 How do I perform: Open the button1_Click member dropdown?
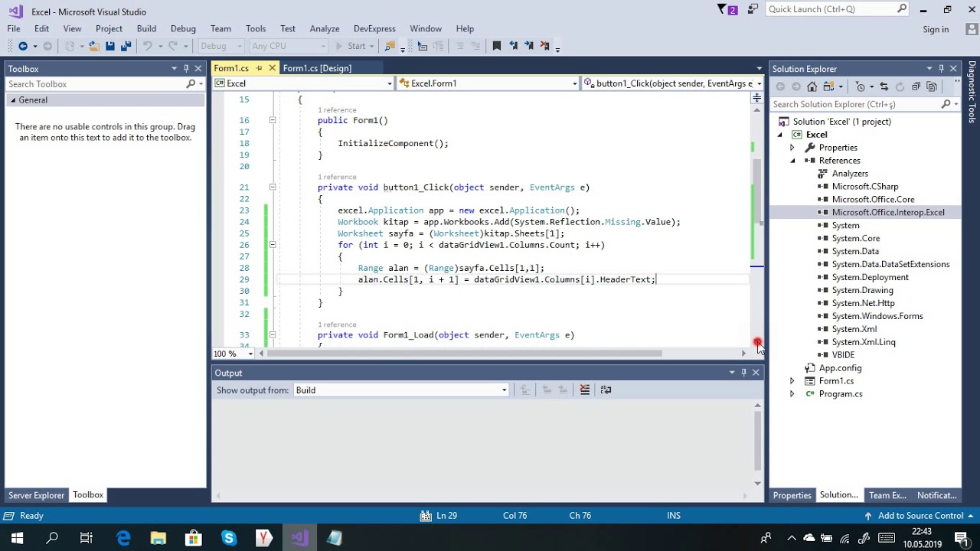(x=673, y=83)
